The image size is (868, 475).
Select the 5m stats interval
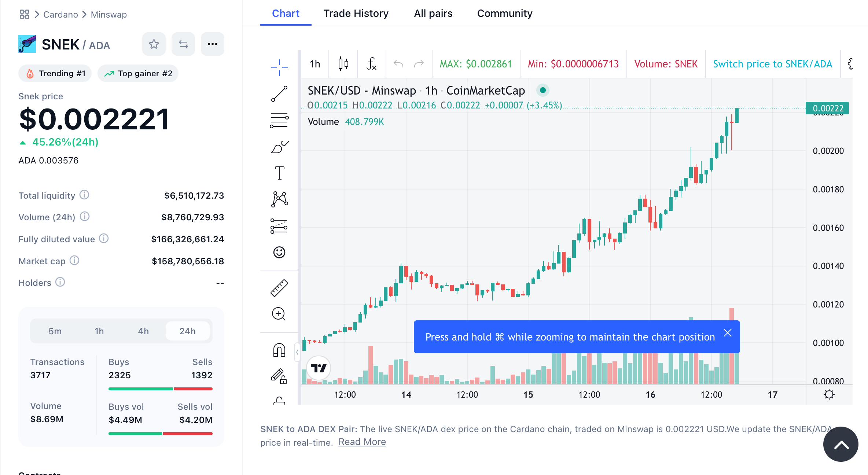tap(55, 331)
